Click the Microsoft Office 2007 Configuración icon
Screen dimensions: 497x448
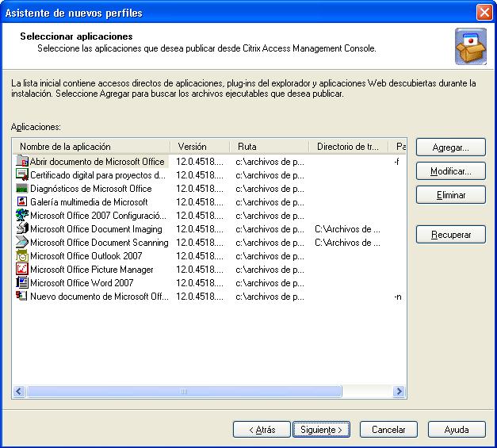(x=22, y=216)
